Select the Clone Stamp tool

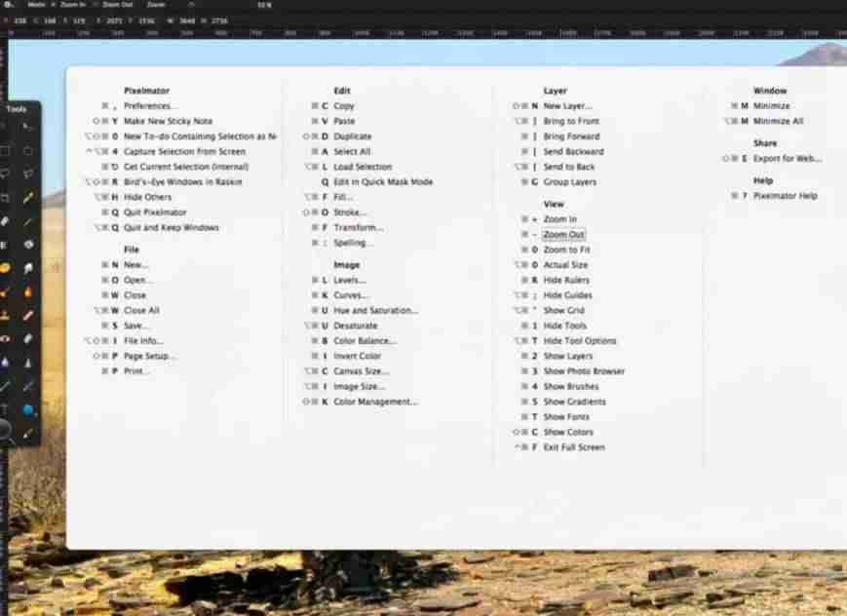pos(5,316)
